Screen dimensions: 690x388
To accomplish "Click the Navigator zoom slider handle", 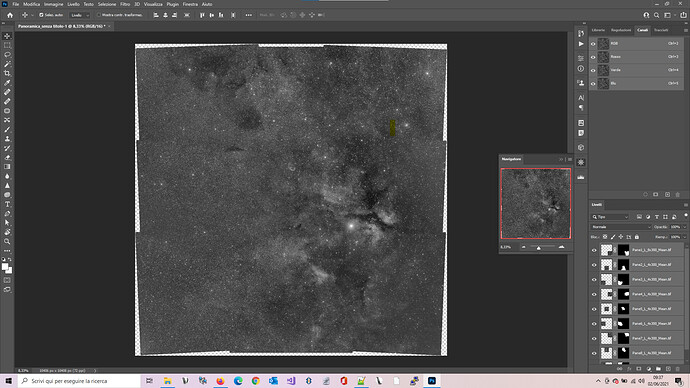I will pos(538,248).
